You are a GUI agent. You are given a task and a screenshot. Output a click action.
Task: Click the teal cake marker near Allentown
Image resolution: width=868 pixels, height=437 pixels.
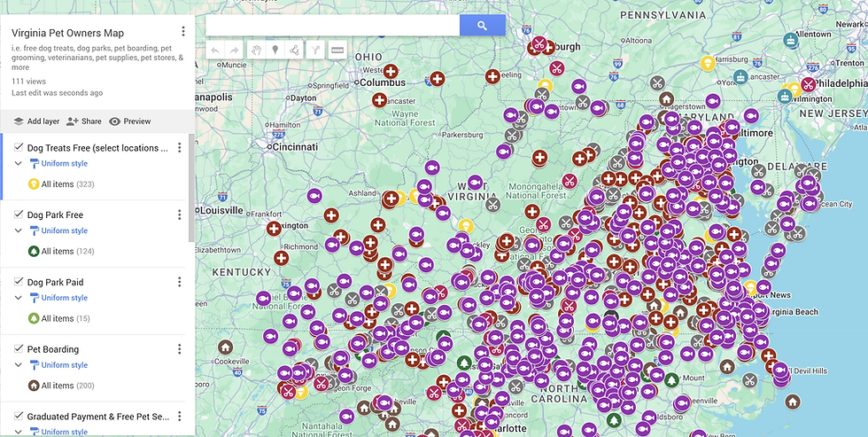[790, 39]
